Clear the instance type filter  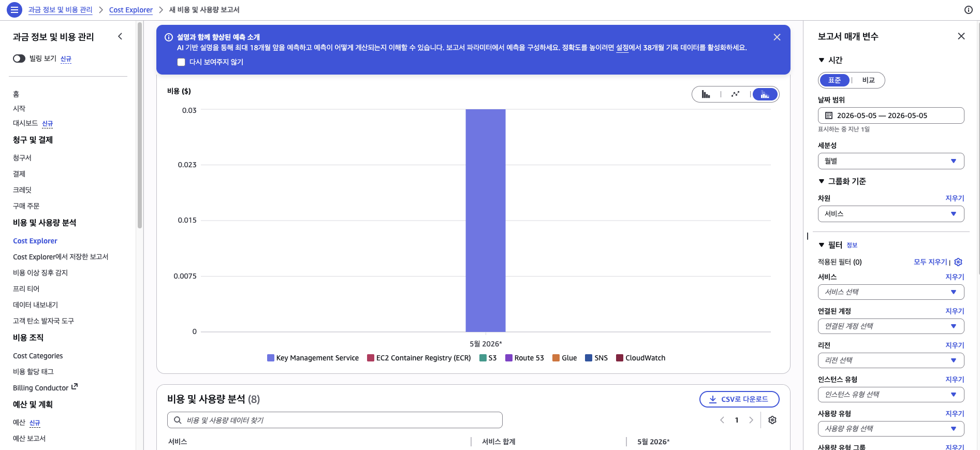[955, 380]
